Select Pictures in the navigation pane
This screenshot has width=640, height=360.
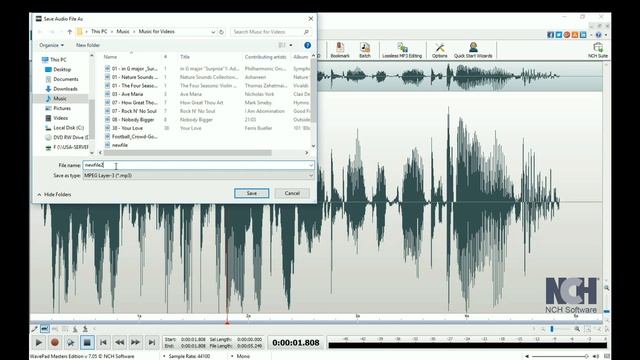pos(58,108)
